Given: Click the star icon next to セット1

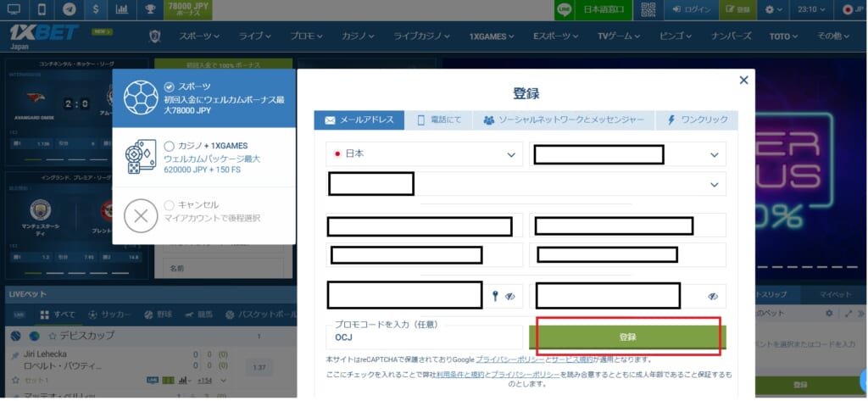Looking at the screenshot, I should pos(15,381).
